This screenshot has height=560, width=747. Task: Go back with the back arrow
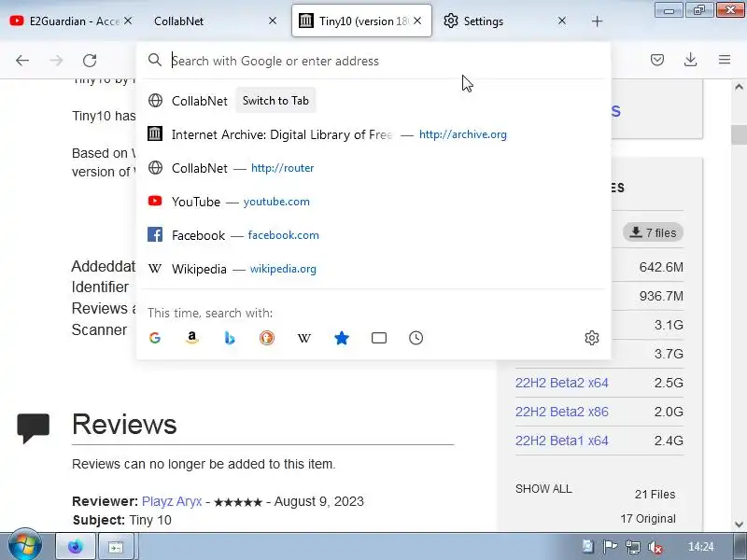[22, 61]
